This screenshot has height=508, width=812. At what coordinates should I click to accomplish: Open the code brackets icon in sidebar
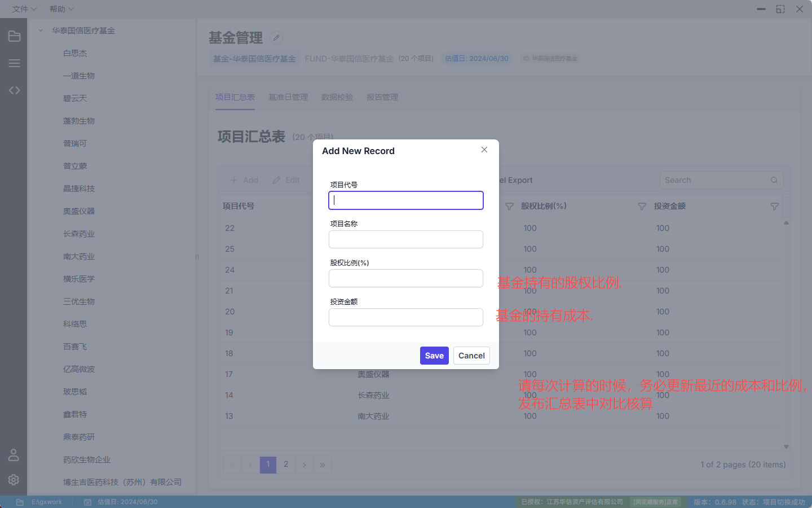(14, 90)
